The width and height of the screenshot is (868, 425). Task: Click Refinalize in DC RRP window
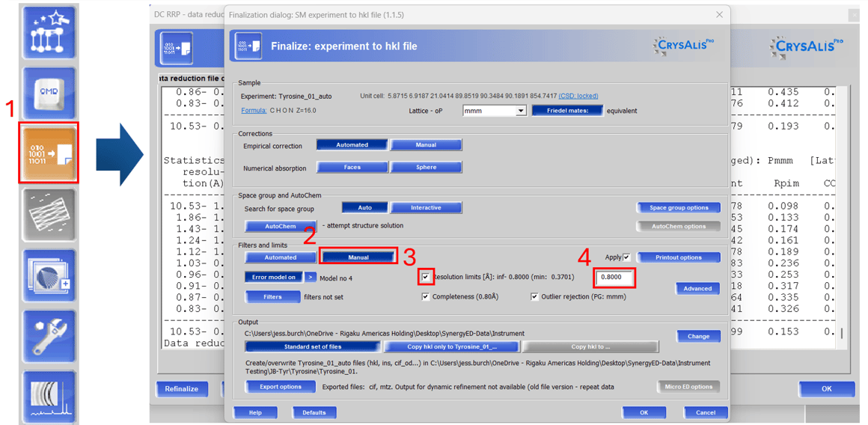click(x=181, y=388)
